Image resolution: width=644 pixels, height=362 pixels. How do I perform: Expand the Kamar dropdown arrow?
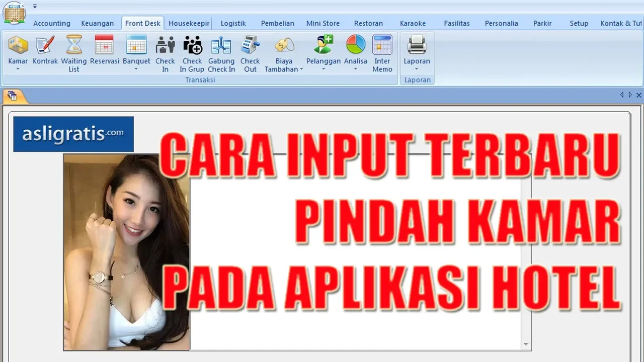pos(18,69)
